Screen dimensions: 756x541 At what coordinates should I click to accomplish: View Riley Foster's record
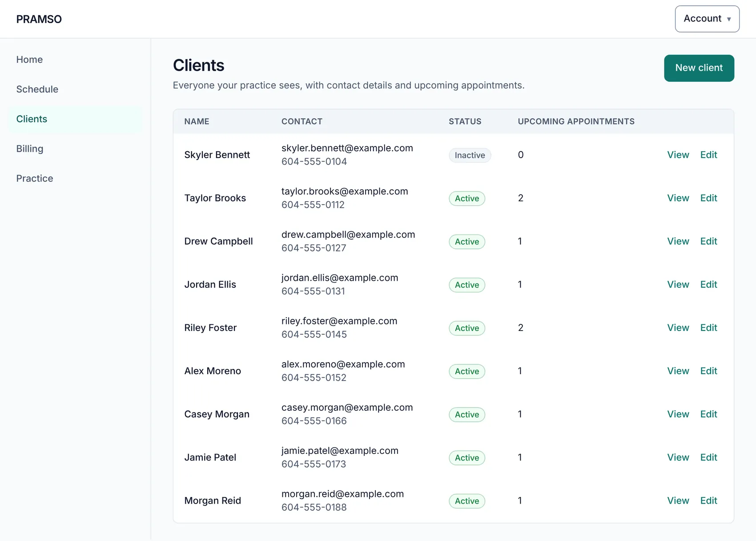click(678, 327)
